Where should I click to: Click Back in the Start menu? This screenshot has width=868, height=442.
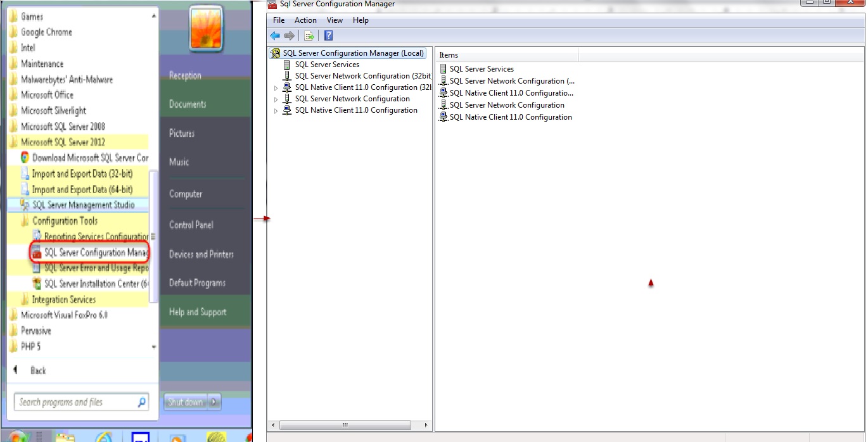click(37, 371)
